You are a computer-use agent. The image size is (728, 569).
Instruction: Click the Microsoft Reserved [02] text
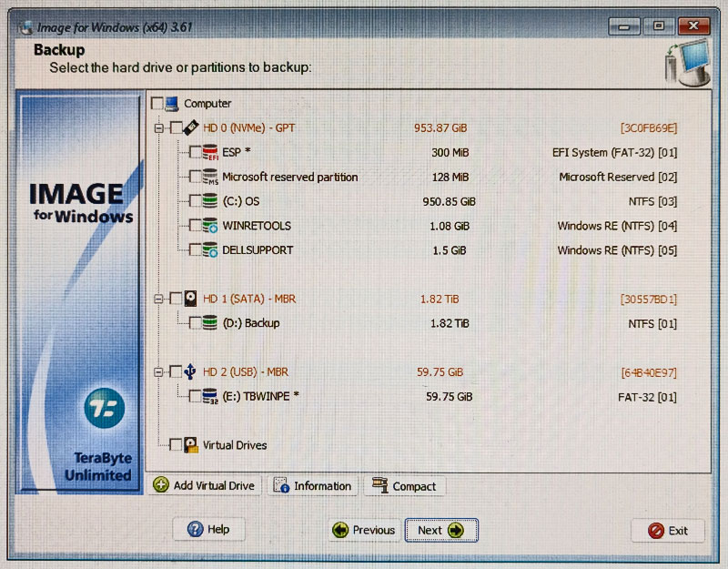pos(618,177)
